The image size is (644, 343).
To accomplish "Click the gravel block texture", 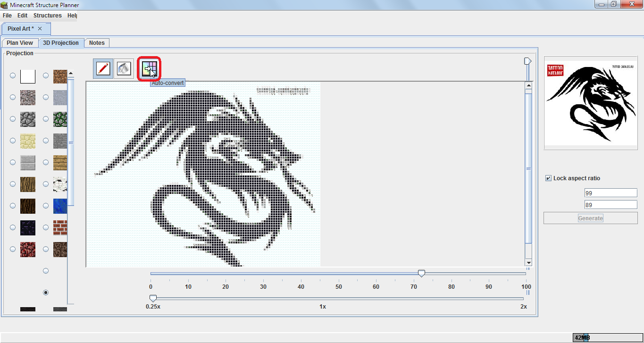I will pos(28,97).
